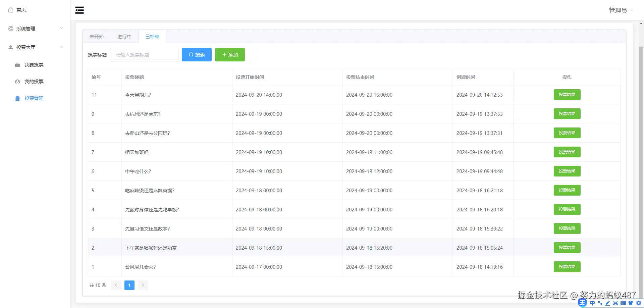The image size is (644, 308).
Task: Open 我要投票 via its briefcase icon
Action: coord(17,65)
